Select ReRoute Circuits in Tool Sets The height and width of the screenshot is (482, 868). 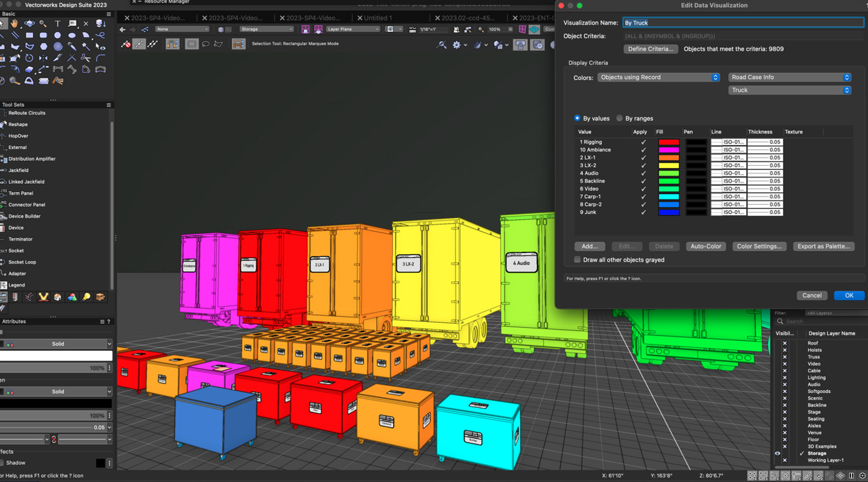tap(27, 113)
